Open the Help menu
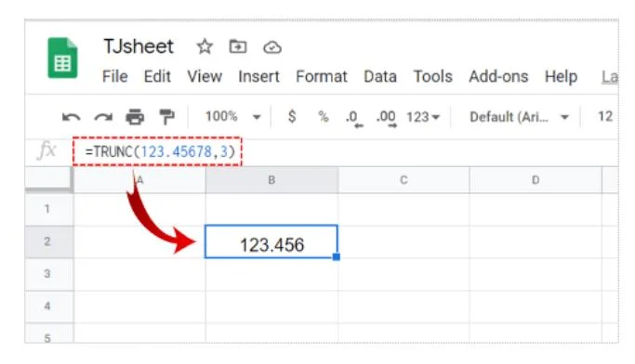The height and width of the screenshot is (364, 635). 561,76
